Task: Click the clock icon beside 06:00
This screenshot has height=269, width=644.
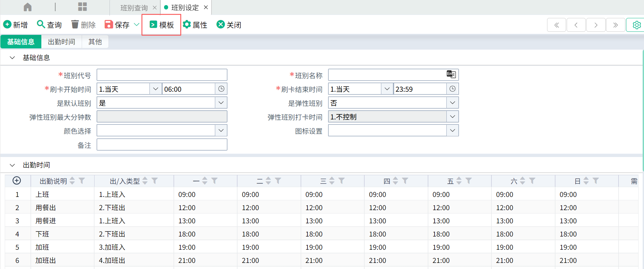Action: tap(221, 89)
